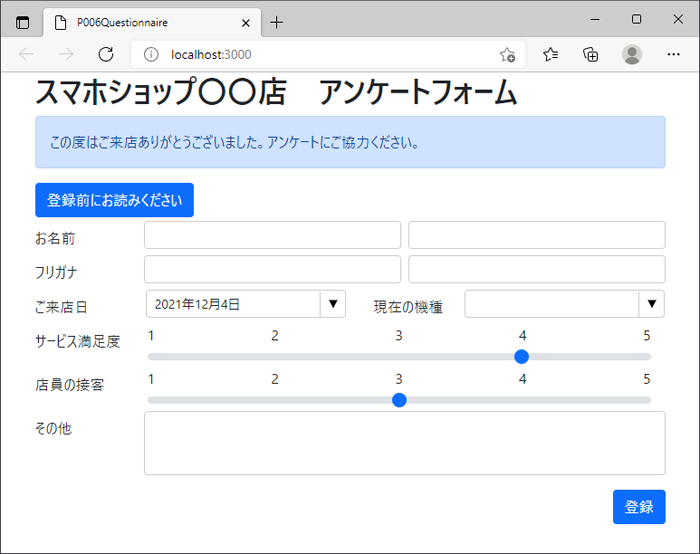Go forward to next page
The image size is (700, 554).
pyautogui.click(x=66, y=54)
